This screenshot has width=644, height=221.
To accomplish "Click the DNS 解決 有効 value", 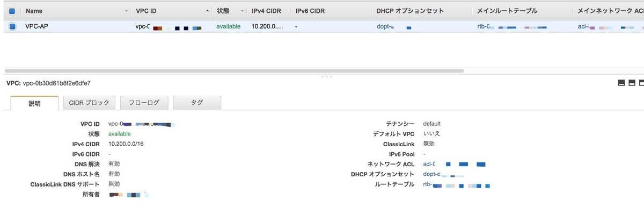I will click(114, 164).
